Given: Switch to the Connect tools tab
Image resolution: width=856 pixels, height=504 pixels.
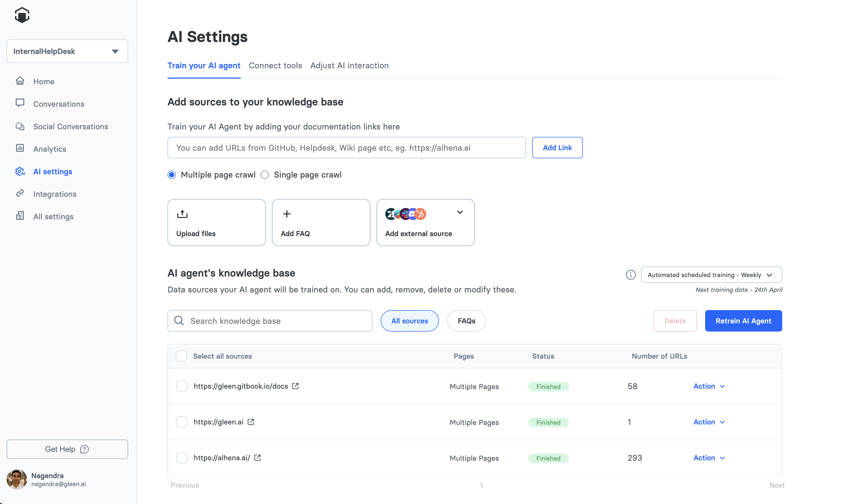Looking at the screenshot, I should pos(275,65).
